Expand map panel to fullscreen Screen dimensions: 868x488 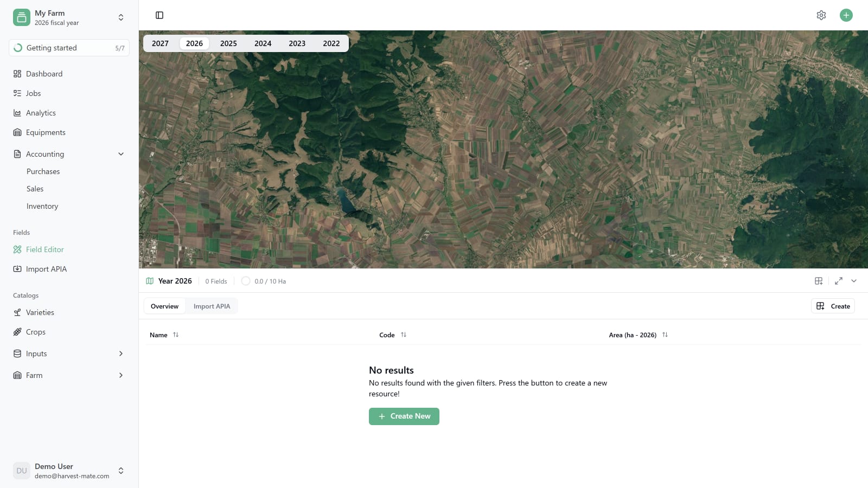[x=839, y=281]
